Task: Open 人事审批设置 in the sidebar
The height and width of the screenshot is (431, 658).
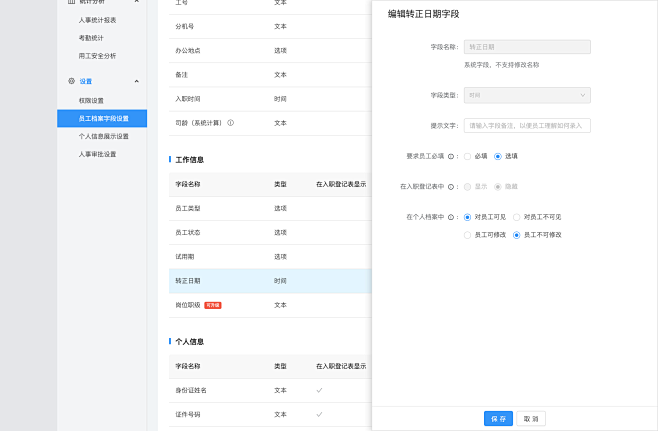Action: pyautogui.click(x=97, y=154)
